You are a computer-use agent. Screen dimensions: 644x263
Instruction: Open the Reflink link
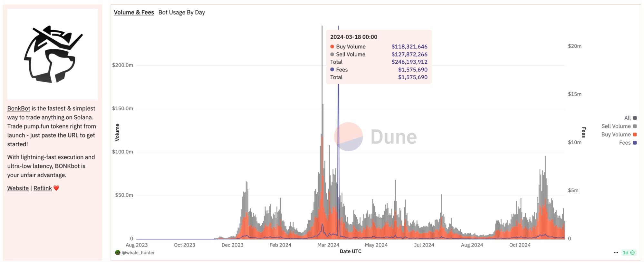[x=43, y=188]
